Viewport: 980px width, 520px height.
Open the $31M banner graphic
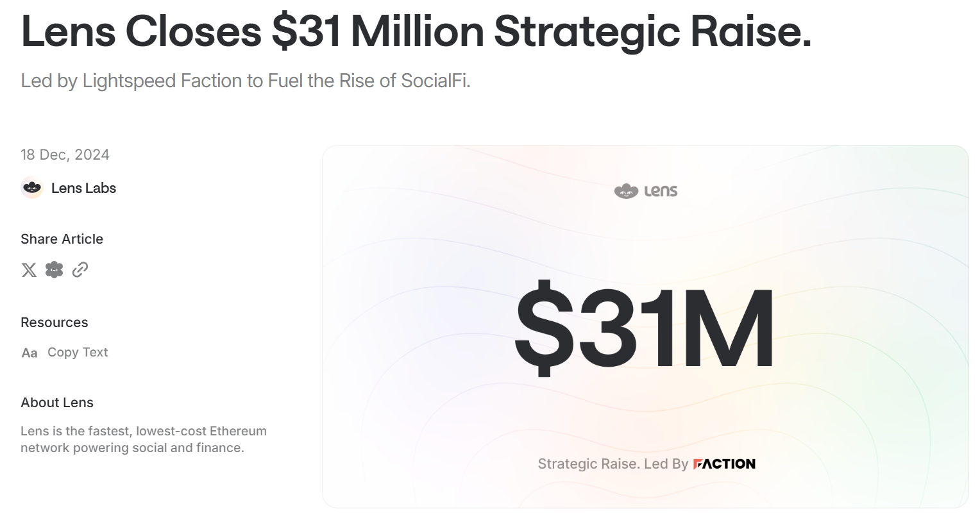[x=645, y=327]
